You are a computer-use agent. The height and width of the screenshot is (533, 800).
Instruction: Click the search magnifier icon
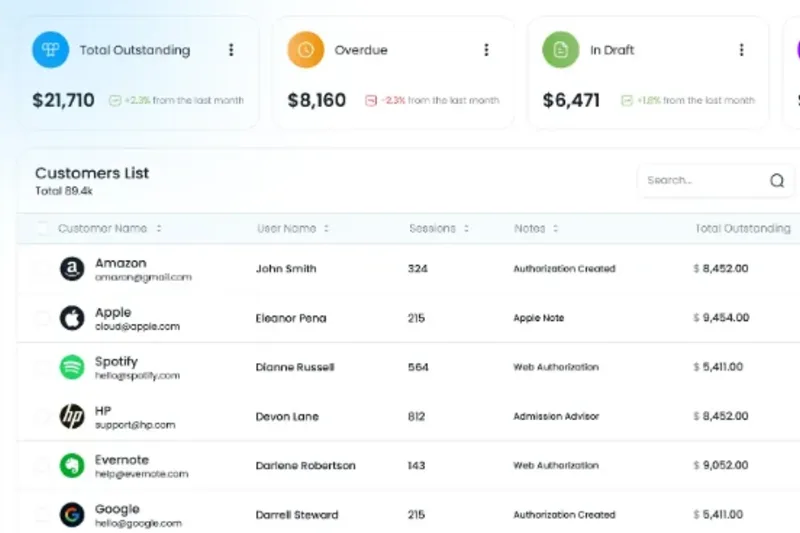pyautogui.click(x=777, y=181)
